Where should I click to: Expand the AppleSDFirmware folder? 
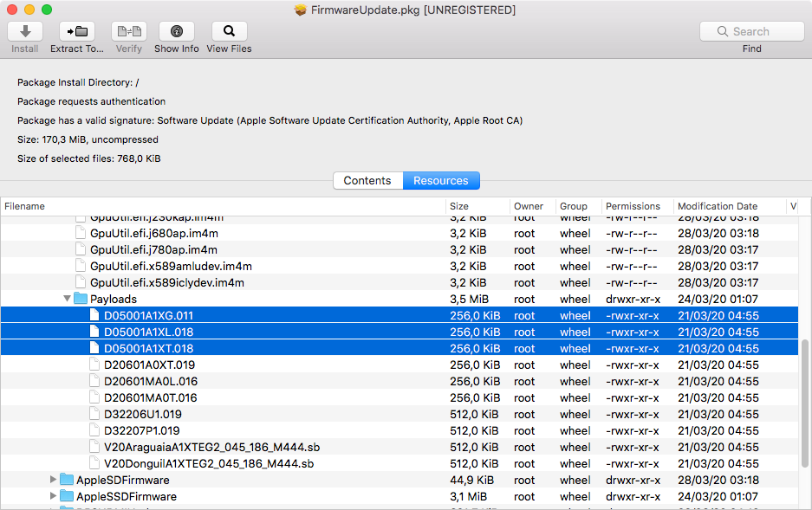(x=53, y=480)
